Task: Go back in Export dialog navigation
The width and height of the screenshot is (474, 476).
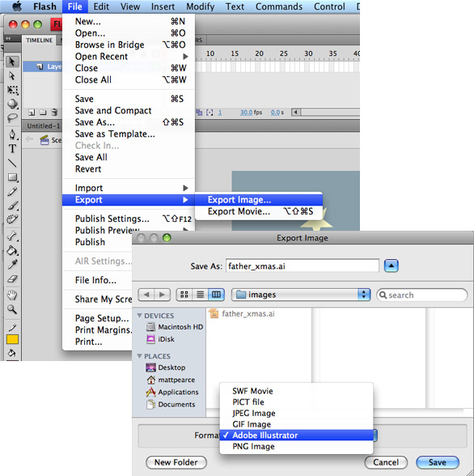Action: point(146,295)
